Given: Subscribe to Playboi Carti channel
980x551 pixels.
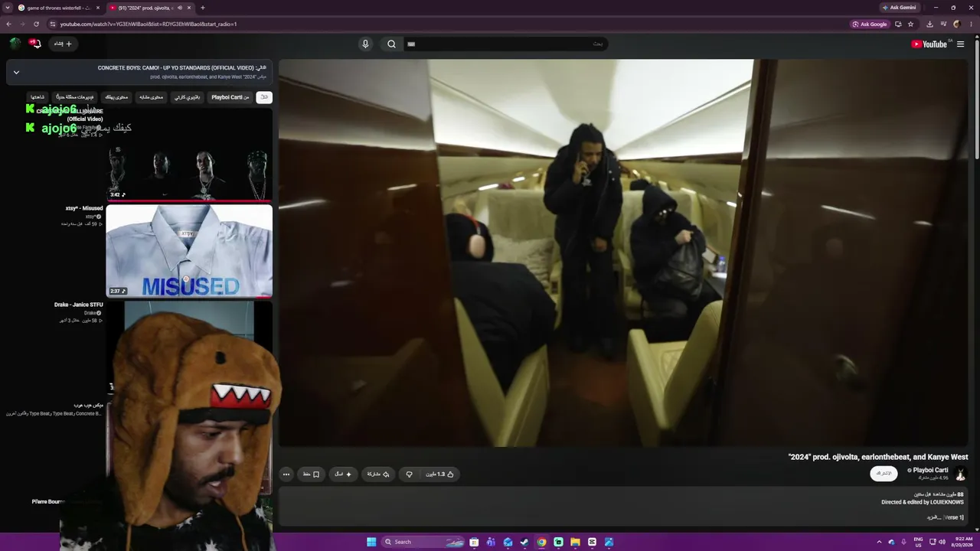Looking at the screenshot, I should [x=884, y=474].
